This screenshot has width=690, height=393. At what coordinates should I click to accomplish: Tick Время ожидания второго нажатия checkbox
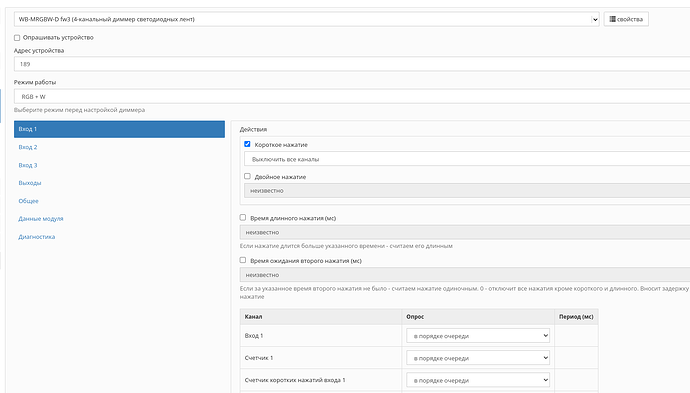click(243, 260)
